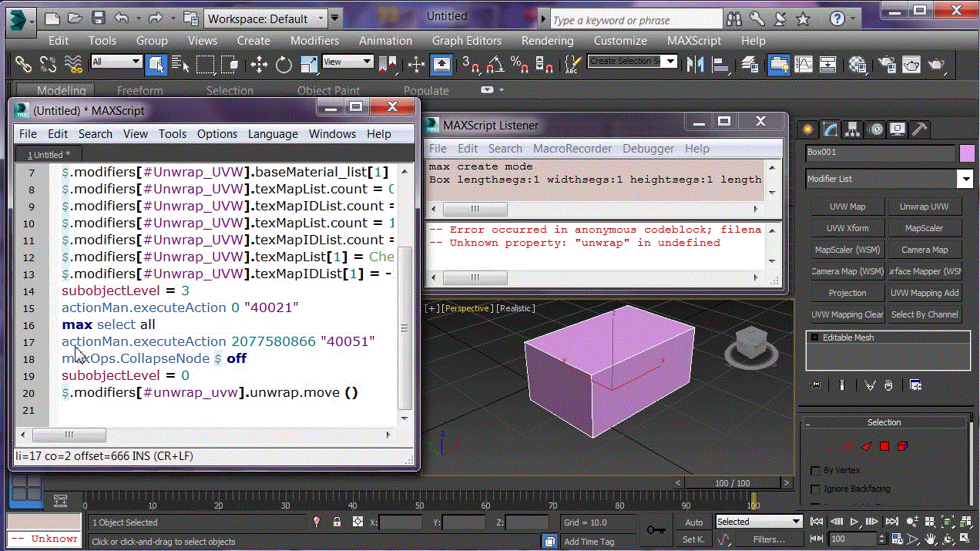This screenshot has height=551, width=980.
Task: Check the Ignore Backfacing option
Action: point(815,489)
